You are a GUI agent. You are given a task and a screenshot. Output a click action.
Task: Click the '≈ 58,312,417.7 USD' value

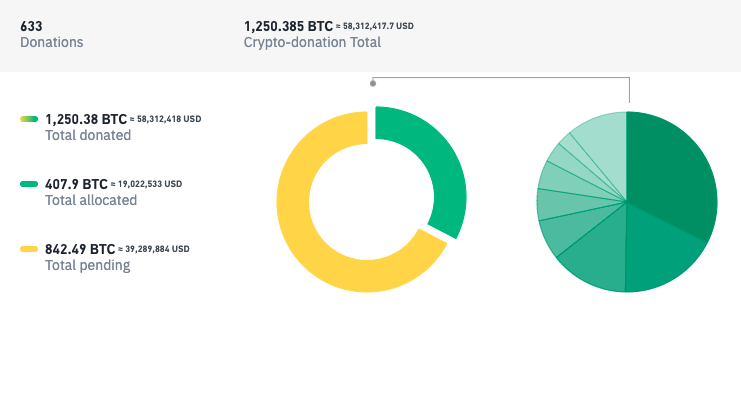coord(375,26)
